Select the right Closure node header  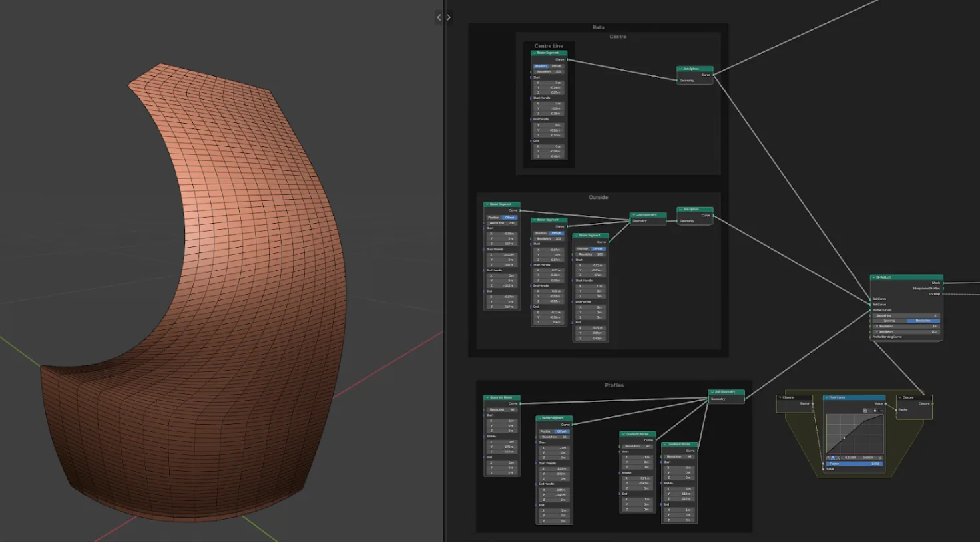click(x=915, y=397)
